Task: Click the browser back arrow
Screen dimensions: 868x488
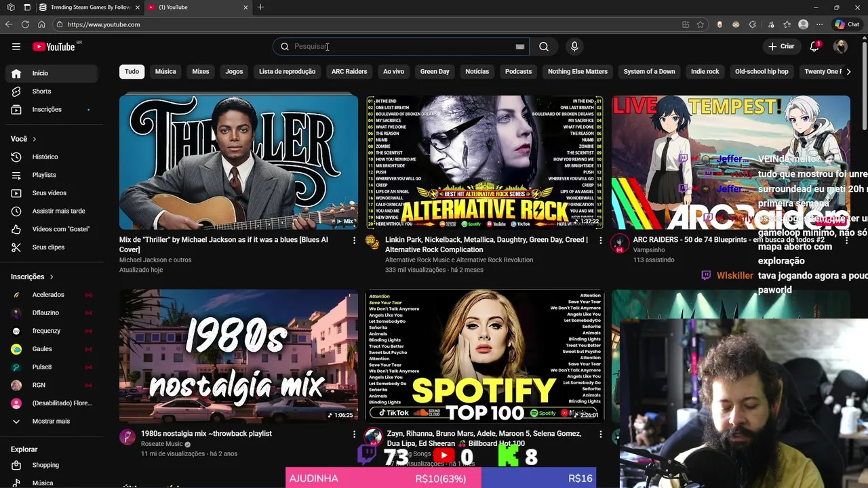Action: coord(9,24)
